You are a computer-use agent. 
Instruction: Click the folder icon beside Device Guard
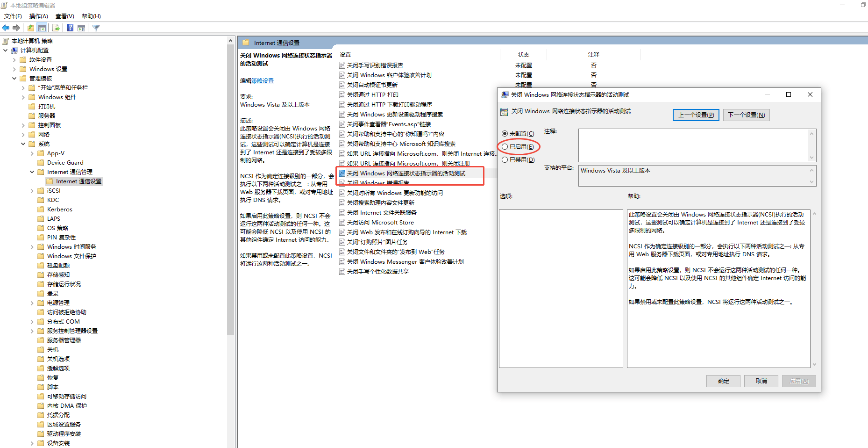tap(41, 162)
